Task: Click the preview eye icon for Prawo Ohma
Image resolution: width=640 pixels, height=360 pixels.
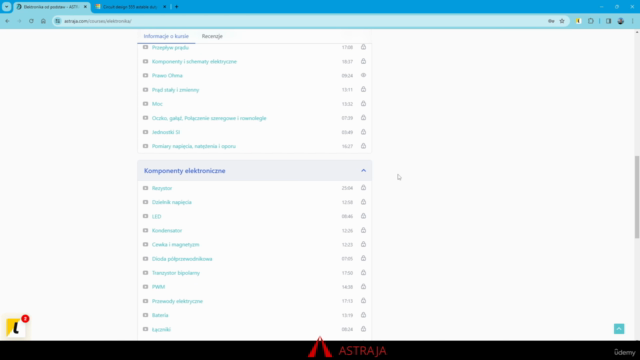Action: coord(363,76)
